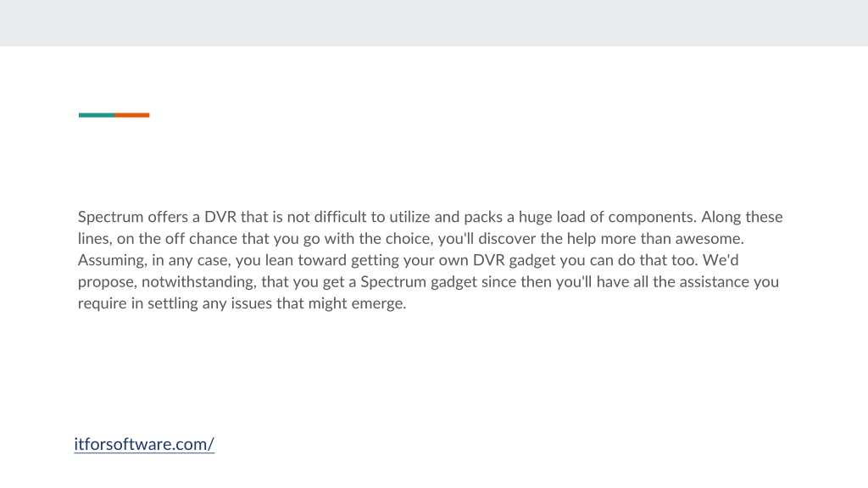
Task: Click the word "propose," starting fourth line
Action: (x=108, y=282)
